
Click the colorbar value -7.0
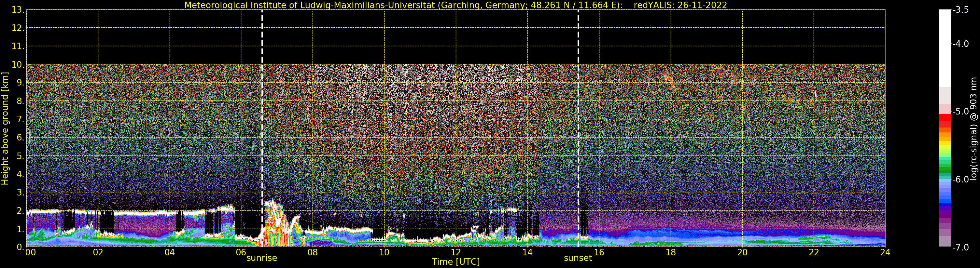960,247
